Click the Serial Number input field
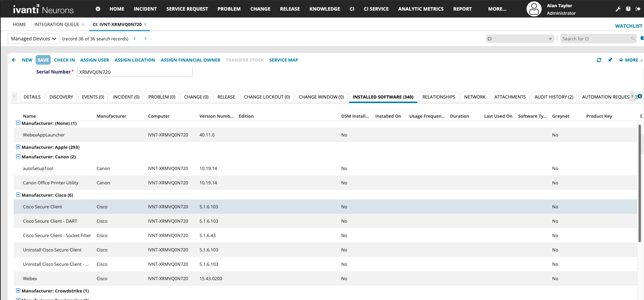The width and height of the screenshot is (644, 300). click(135, 72)
